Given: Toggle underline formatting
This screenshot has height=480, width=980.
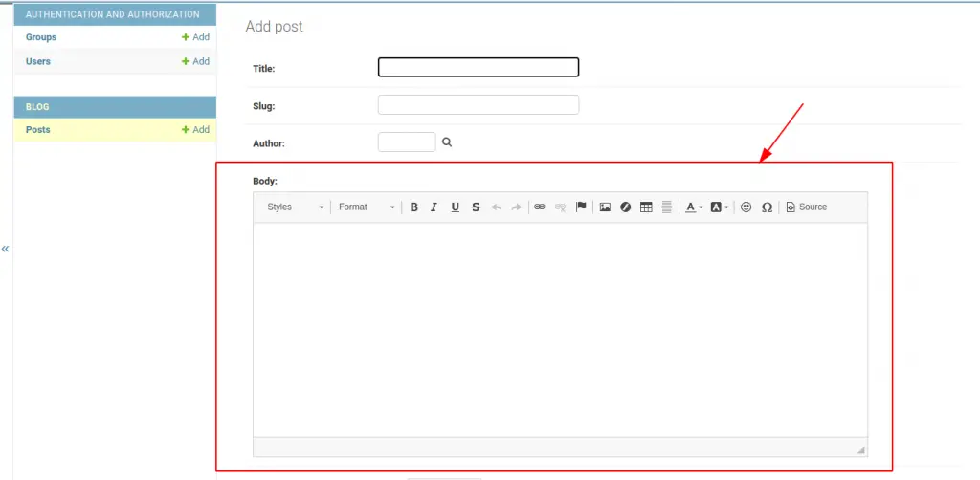Looking at the screenshot, I should pos(455,207).
